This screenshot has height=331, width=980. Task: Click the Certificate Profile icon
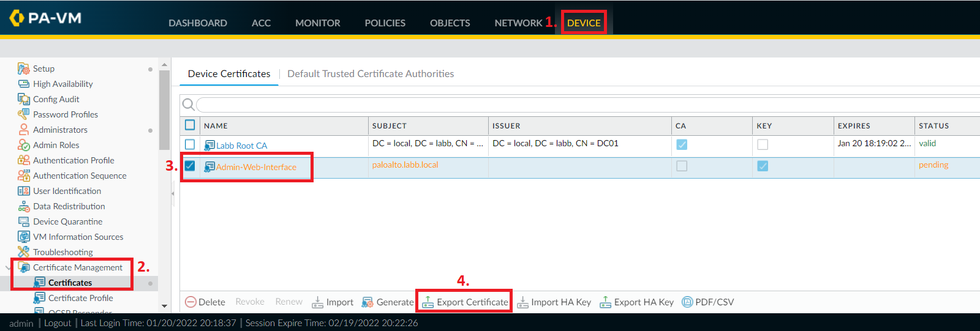point(39,298)
